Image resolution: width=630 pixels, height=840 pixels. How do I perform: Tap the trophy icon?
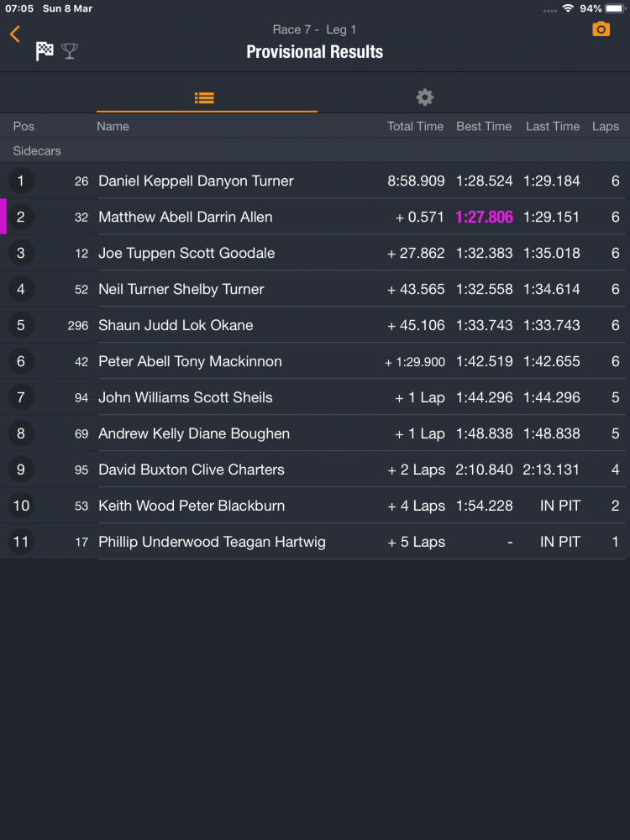pyautogui.click(x=70, y=51)
